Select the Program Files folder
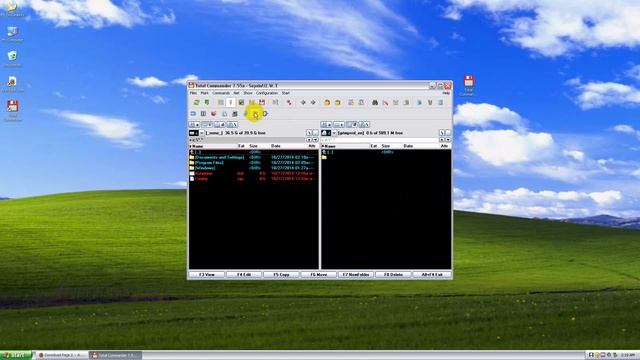Screen dimensions: 640x360 coord(253,162)
